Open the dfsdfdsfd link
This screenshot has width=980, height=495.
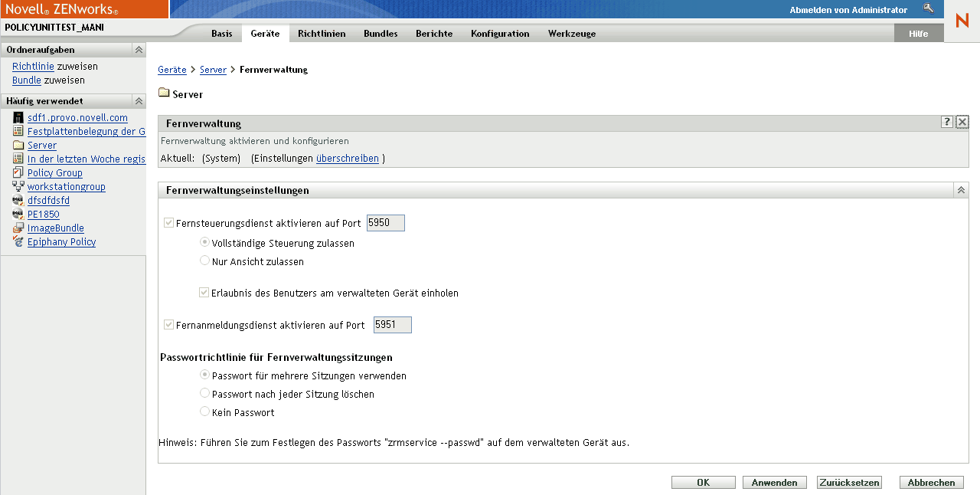(48, 201)
